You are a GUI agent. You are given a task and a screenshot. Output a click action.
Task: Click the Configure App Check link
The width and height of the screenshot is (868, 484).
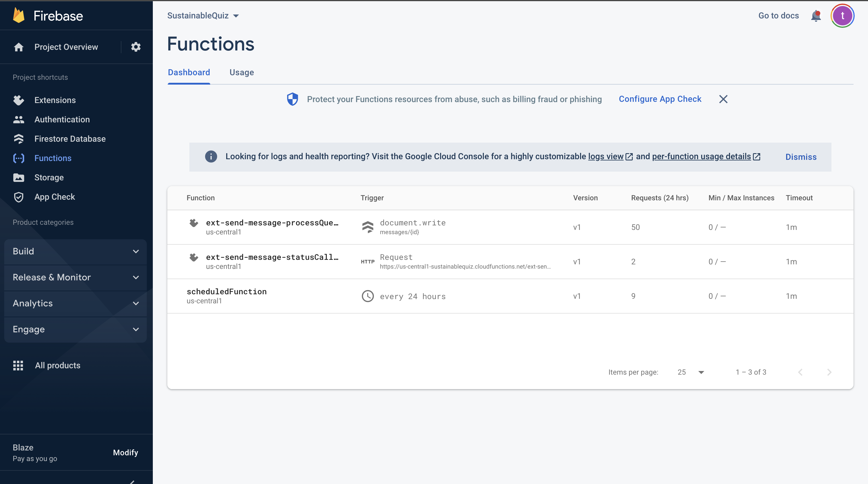(660, 99)
